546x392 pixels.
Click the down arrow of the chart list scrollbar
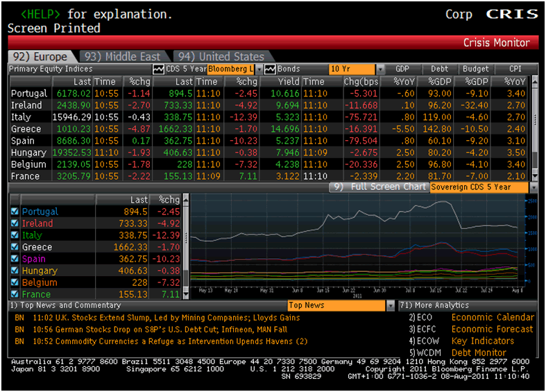tap(186, 295)
